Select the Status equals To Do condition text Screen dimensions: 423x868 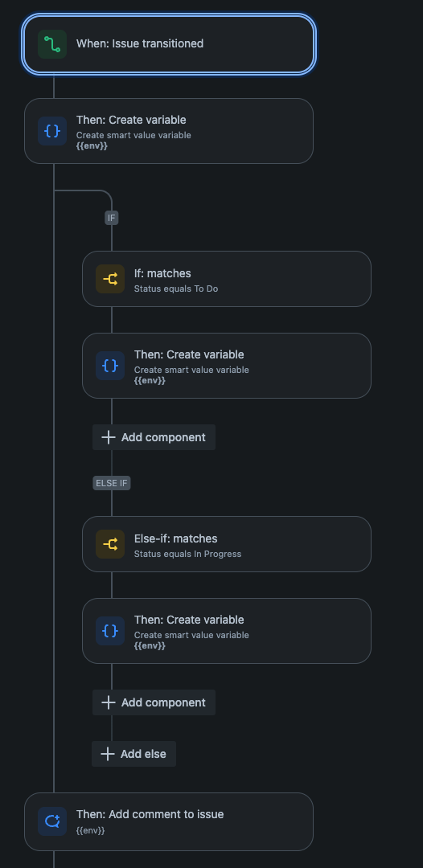(x=176, y=289)
